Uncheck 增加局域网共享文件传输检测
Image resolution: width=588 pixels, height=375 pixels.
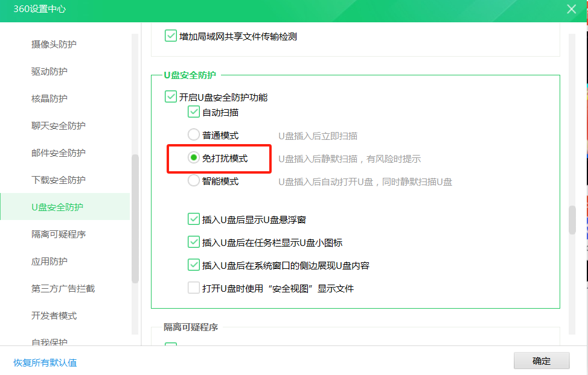click(x=171, y=36)
